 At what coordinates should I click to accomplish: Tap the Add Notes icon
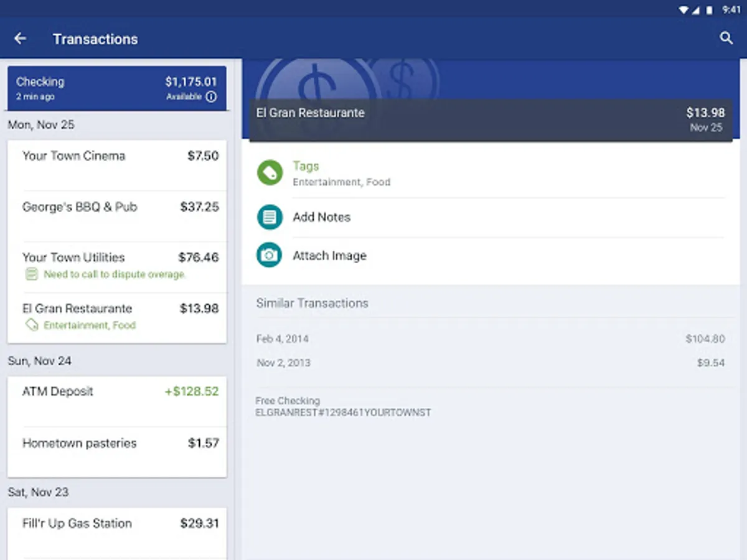pos(270,217)
